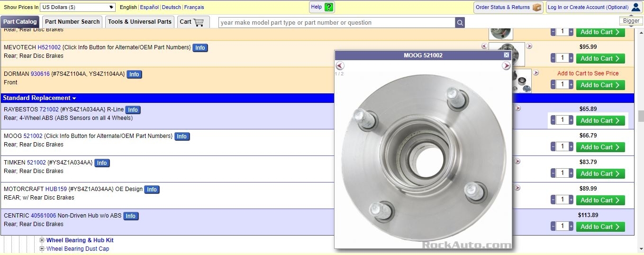Decrease quantity for MOTORCRAFT HUB159

(x=553, y=200)
